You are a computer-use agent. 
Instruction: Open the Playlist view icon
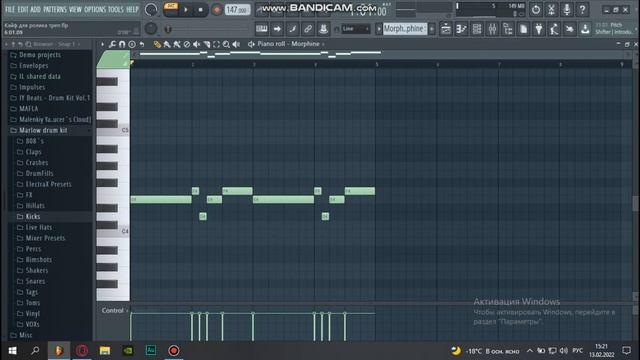446,29
